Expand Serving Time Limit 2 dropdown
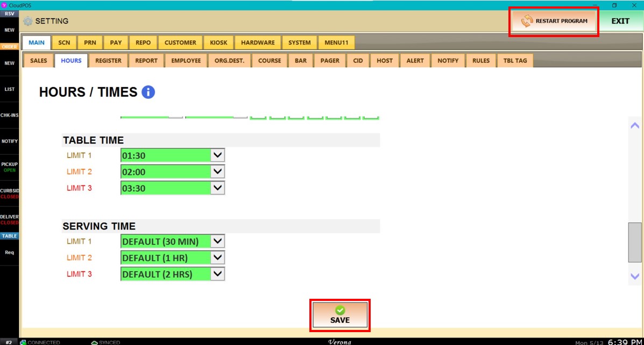 coord(217,258)
